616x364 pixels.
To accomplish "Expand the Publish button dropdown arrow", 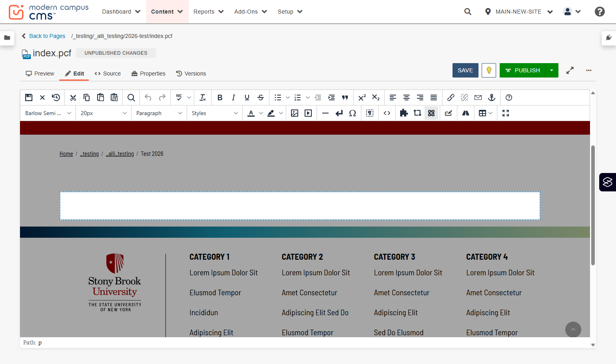I will 552,70.
